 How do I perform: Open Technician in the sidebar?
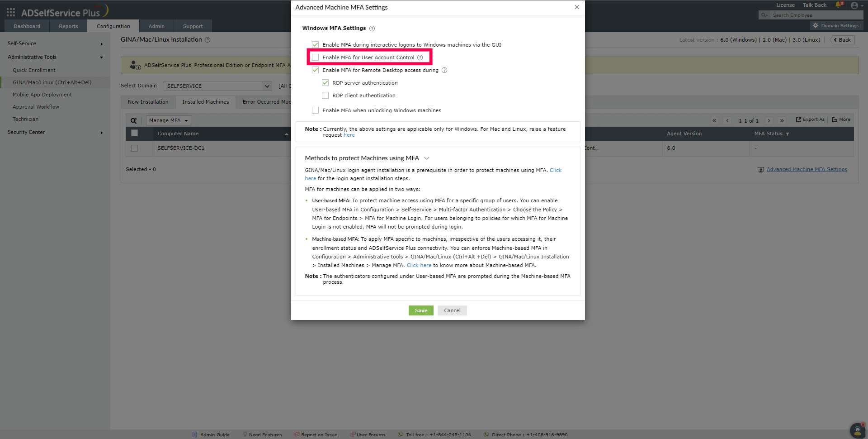tap(25, 119)
